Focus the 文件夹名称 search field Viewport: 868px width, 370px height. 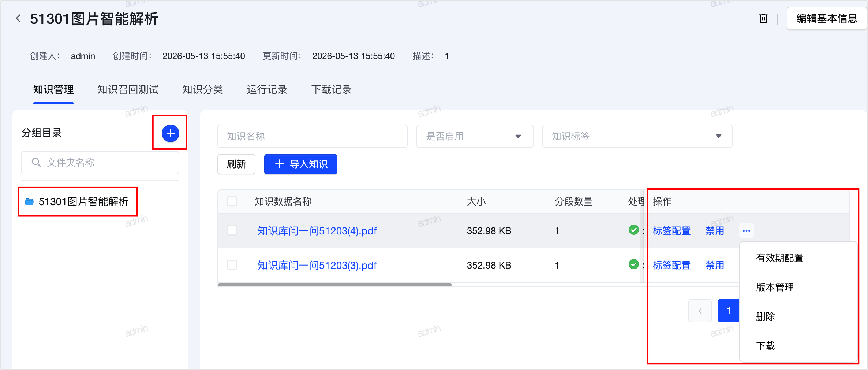(x=100, y=163)
